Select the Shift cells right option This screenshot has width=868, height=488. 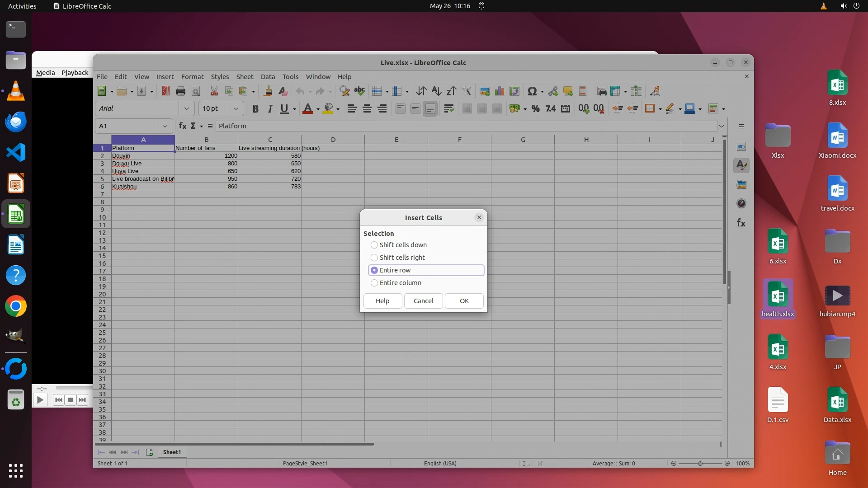[x=374, y=258]
